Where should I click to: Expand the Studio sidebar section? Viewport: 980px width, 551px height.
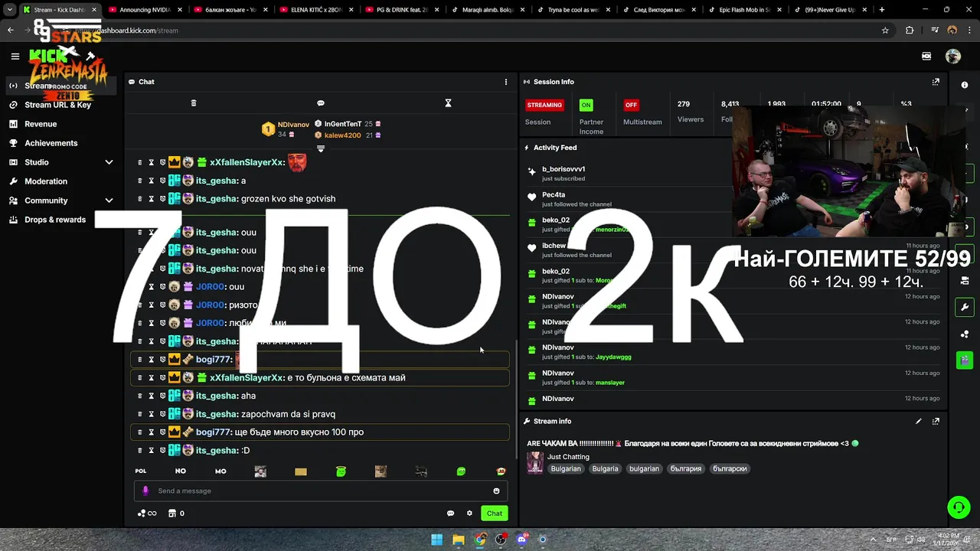point(61,162)
